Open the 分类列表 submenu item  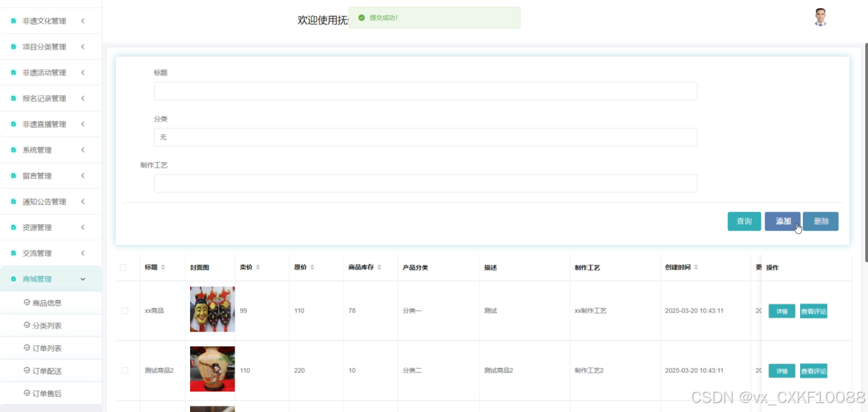click(51, 325)
